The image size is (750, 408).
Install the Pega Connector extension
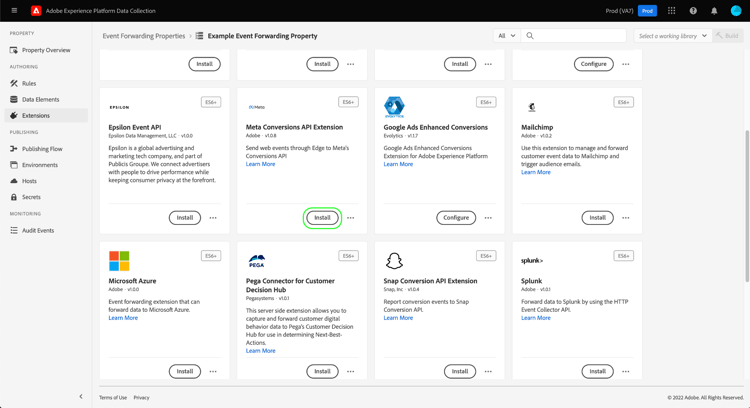pyautogui.click(x=322, y=371)
